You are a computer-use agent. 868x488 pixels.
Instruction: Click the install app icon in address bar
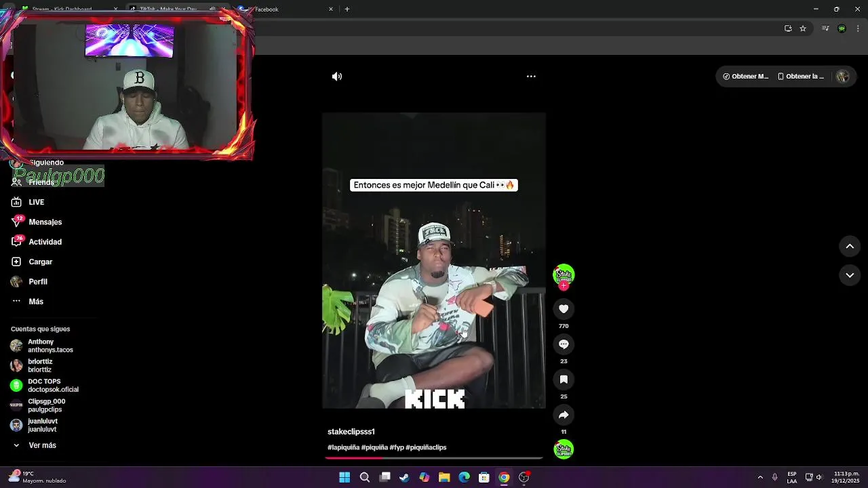788,28
